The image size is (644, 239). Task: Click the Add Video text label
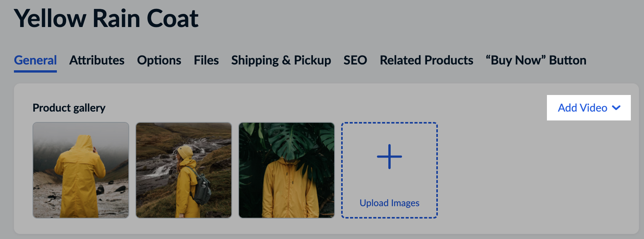point(583,108)
